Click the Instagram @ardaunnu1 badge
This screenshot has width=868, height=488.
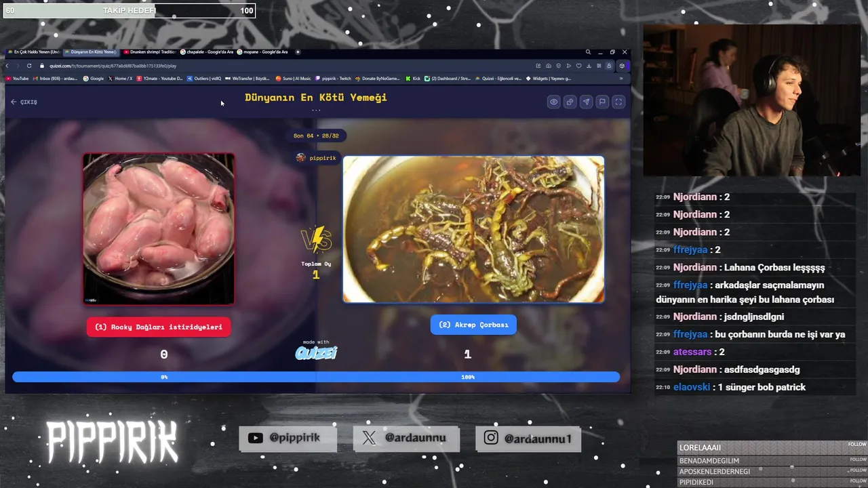pyautogui.click(x=528, y=439)
